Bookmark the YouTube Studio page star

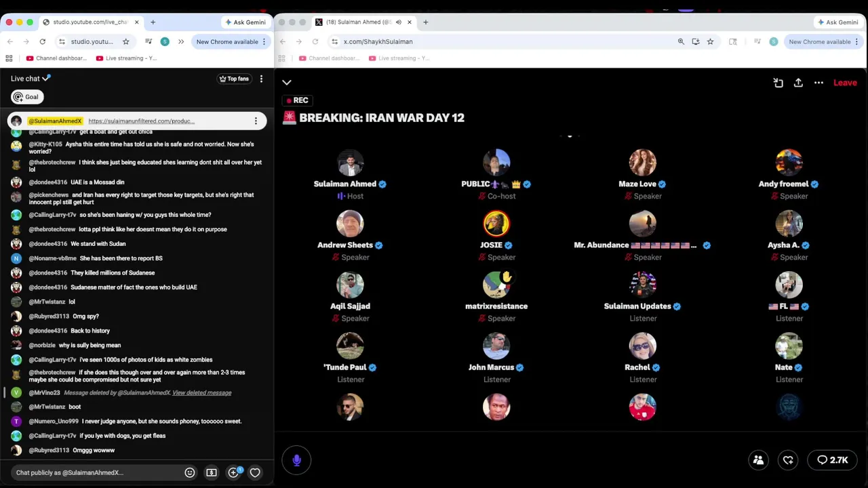tap(125, 41)
